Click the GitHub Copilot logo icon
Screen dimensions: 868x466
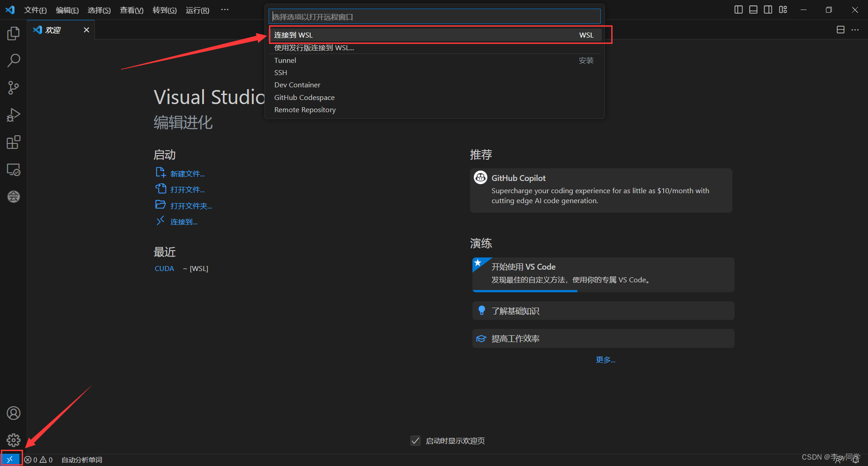480,177
